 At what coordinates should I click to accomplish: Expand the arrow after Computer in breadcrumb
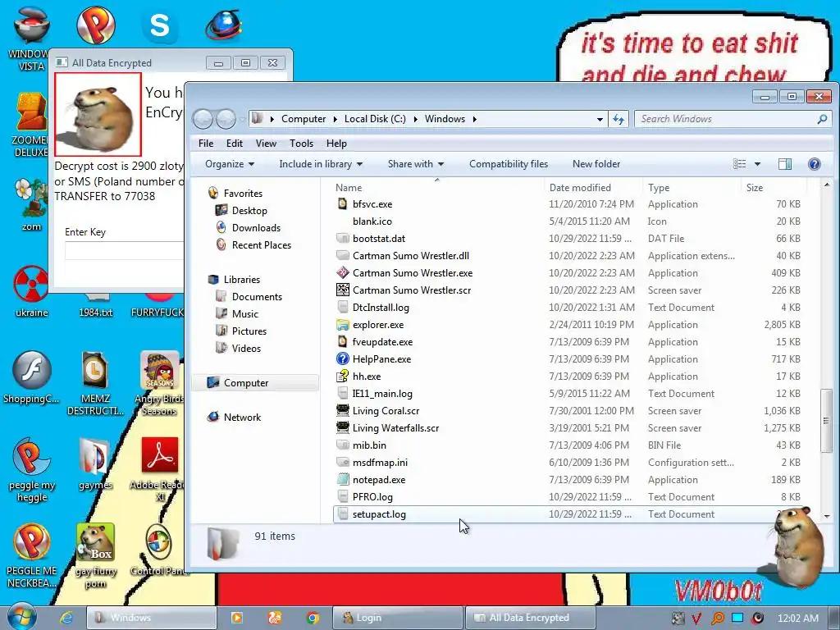(336, 119)
